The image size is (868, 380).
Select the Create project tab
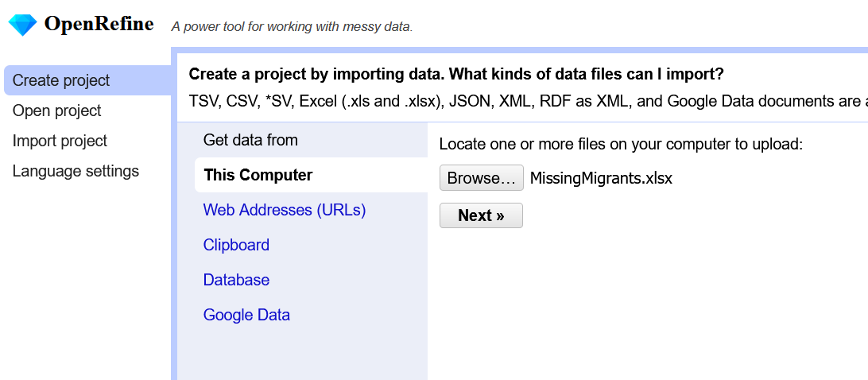pos(61,80)
